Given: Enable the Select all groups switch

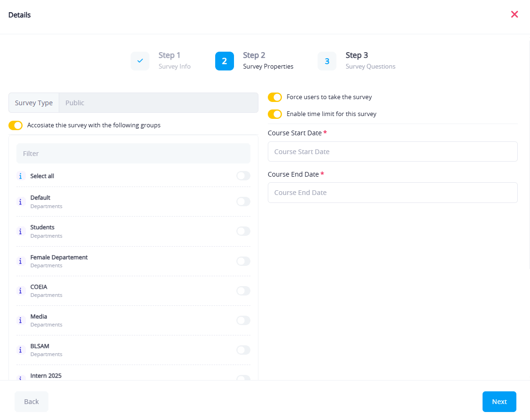Looking at the screenshot, I should (243, 176).
